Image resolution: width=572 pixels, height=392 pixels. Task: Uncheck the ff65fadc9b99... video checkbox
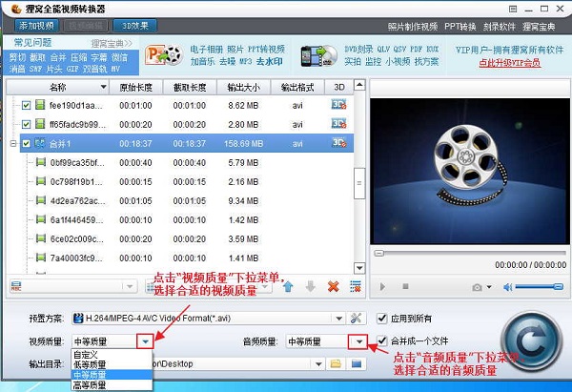pyautogui.click(x=26, y=124)
